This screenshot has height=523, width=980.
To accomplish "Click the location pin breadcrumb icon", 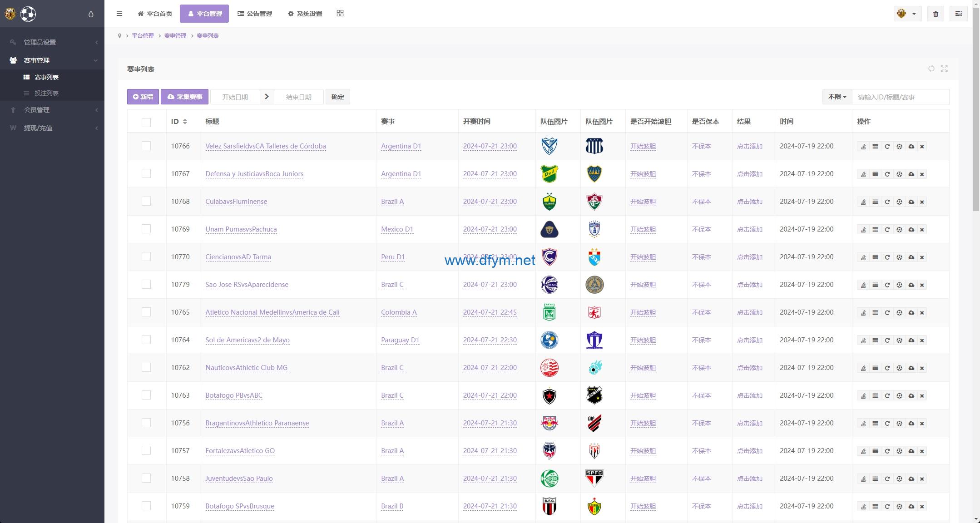I will pos(119,36).
